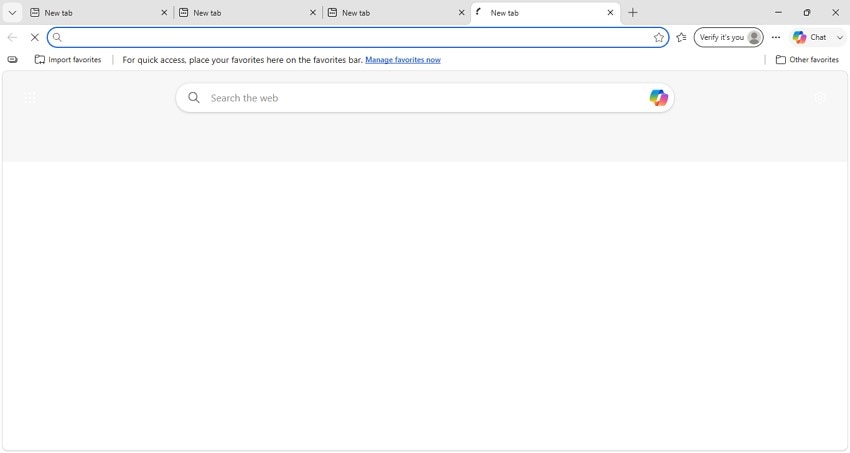Focus the address bar field

(x=358, y=37)
